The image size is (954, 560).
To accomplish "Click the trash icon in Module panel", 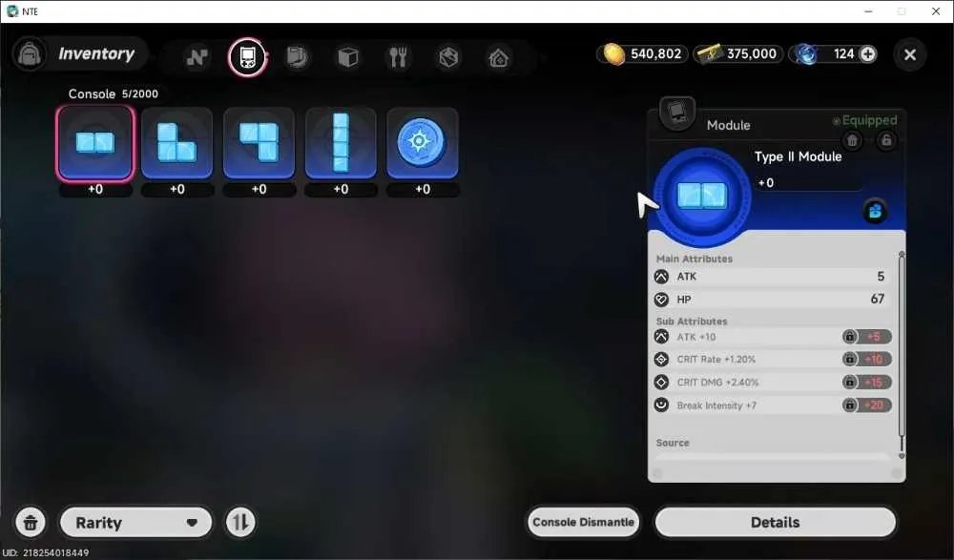I will click(x=852, y=141).
